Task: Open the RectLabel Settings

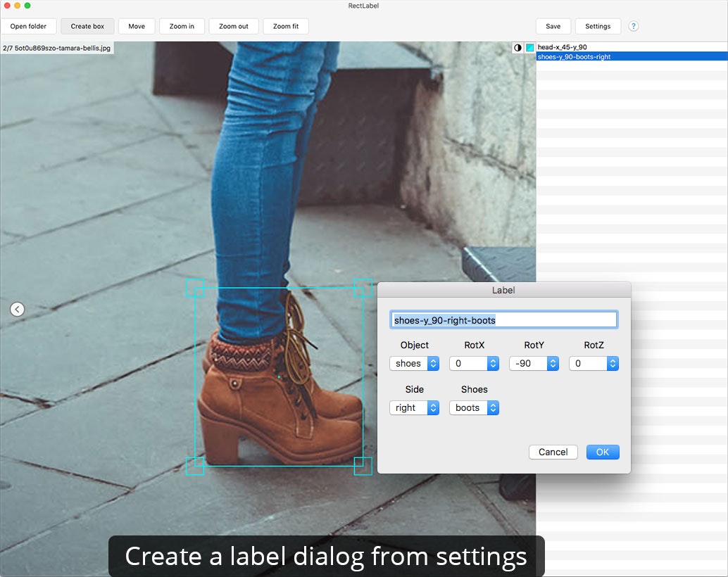Action: coord(598,26)
